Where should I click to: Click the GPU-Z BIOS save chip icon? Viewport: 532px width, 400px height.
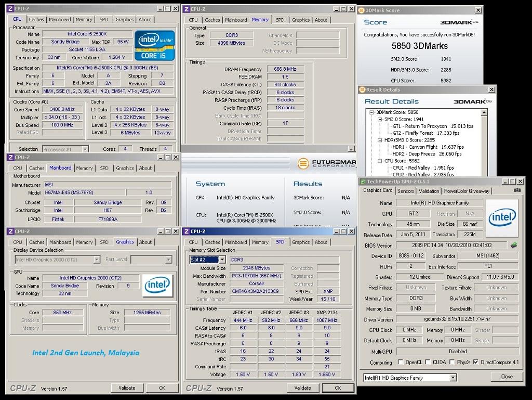click(x=514, y=245)
